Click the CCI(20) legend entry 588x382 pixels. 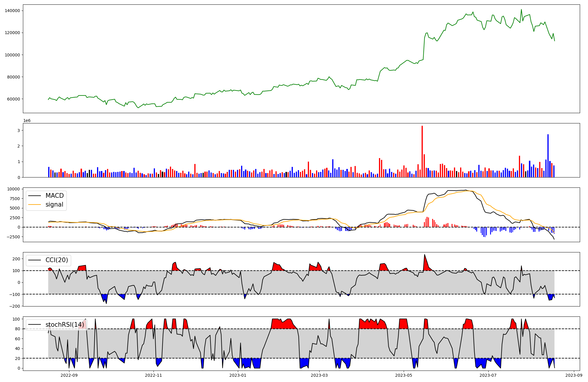coord(56,260)
